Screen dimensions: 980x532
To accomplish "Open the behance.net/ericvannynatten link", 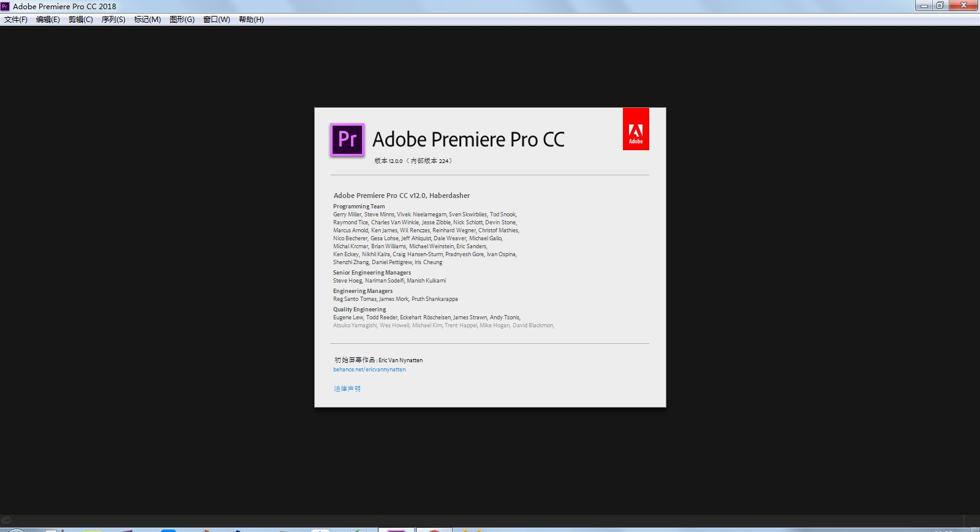I will [369, 370].
